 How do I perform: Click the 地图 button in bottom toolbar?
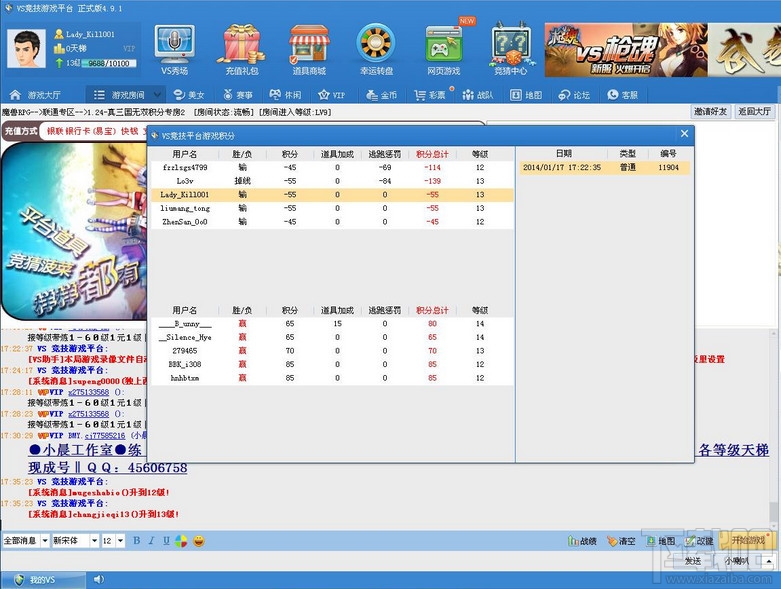coord(660,541)
